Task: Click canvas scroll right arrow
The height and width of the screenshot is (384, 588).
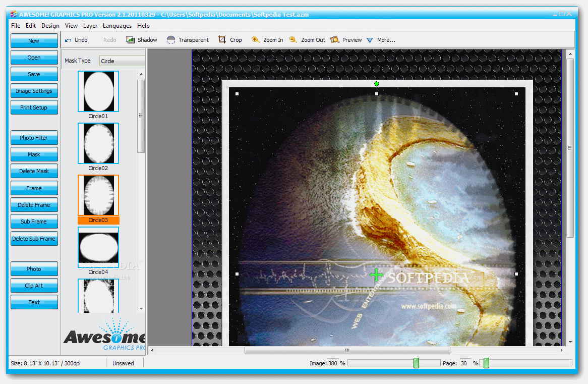Action: pos(561,350)
